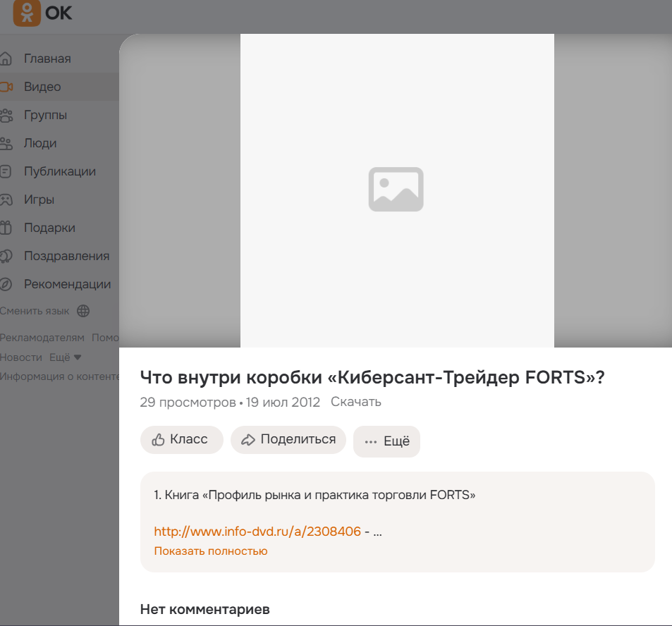The image size is (672, 626).
Task: Click the image placeholder icon in video
Action: [396, 190]
